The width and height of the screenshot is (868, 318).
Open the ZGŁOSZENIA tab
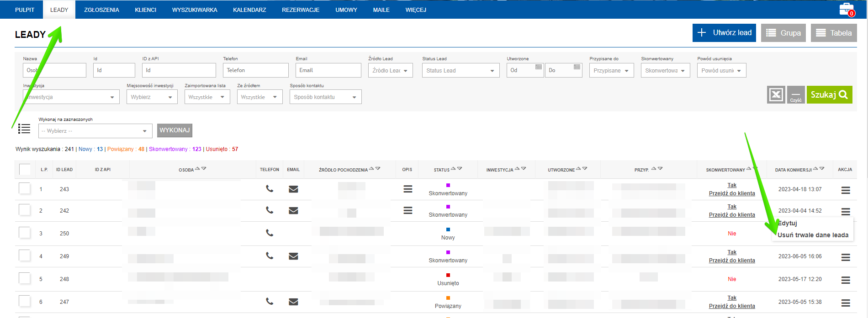click(x=101, y=10)
